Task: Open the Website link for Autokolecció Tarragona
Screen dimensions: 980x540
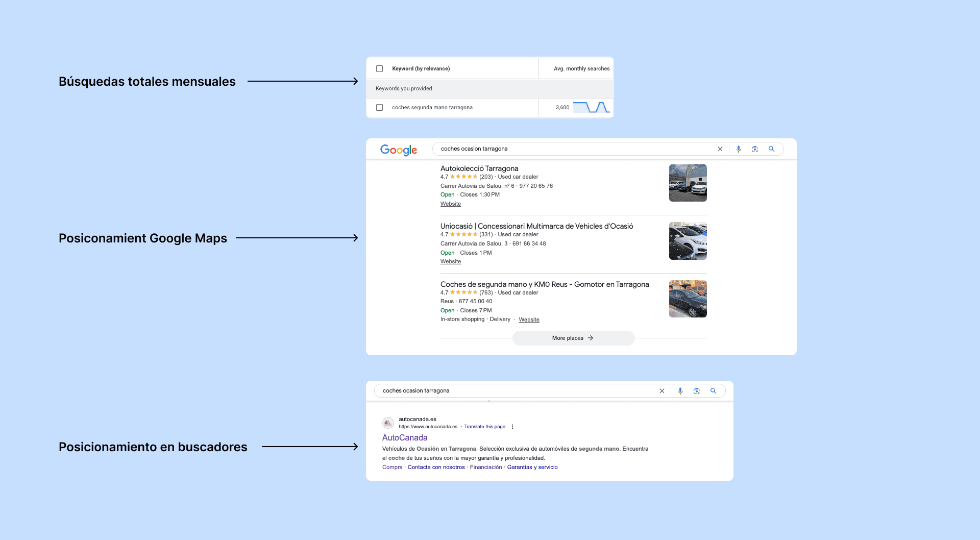Action: pos(451,204)
